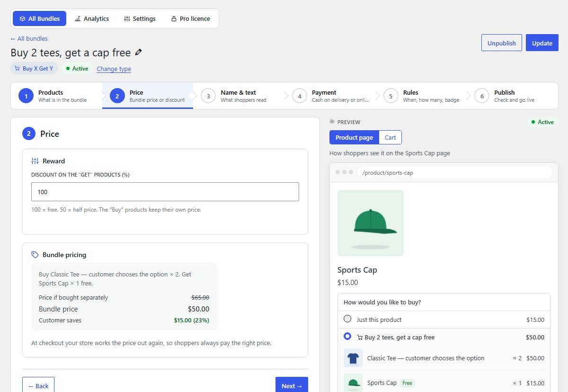Click the "Change type" link

pos(114,69)
